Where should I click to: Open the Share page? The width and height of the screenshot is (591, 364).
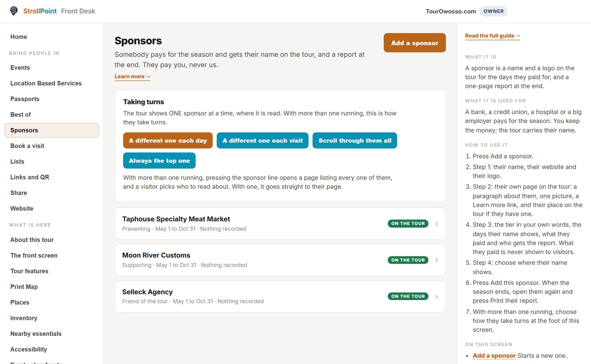pyautogui.click(x=19, y=193)
